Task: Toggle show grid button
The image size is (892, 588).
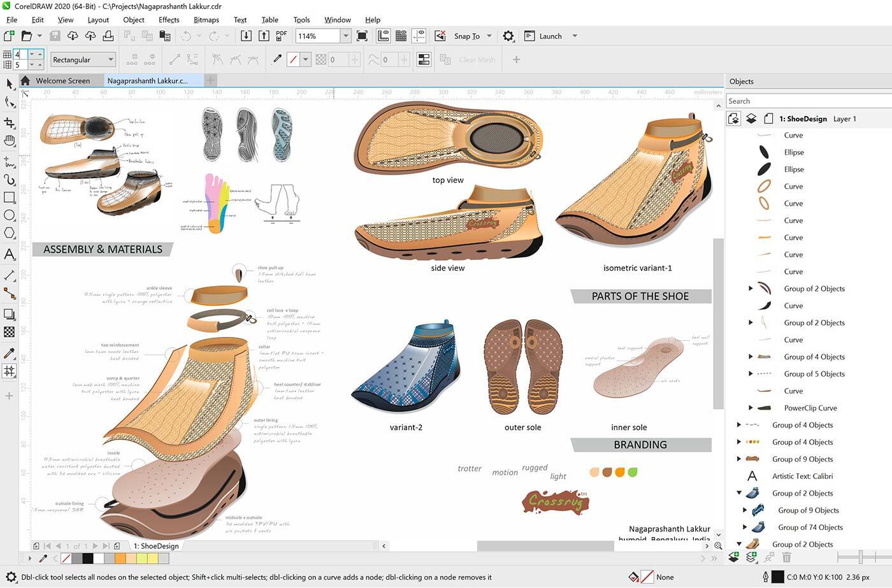Action: (401, 36)
